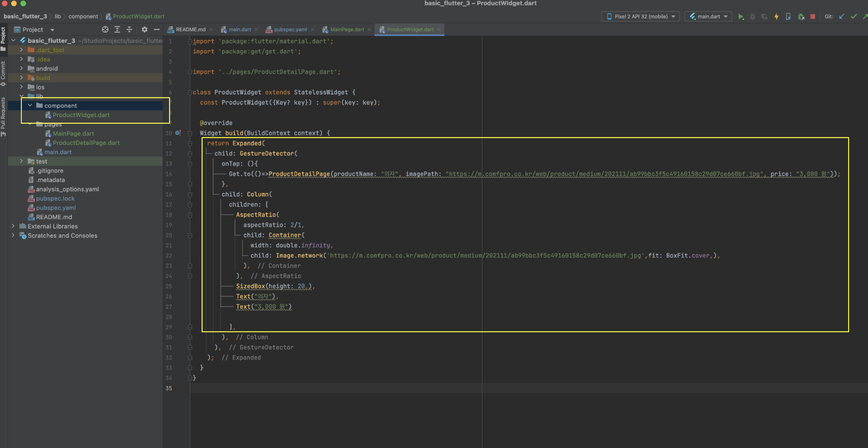This screenshot has height=448, width=868.
Task: Open Pixel 2 API 32 device dropdown
Action: pyautogui.click(x=641, y=17)
